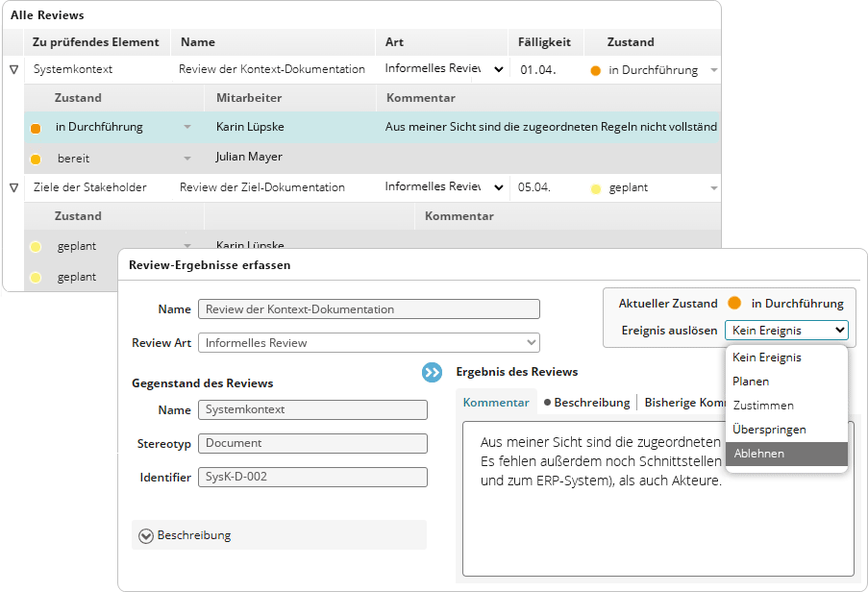Click the orange status dot in the Systemkontext row
Image resolution: width=868 pixels, height=592 pixels.
[x=596, y=71]
